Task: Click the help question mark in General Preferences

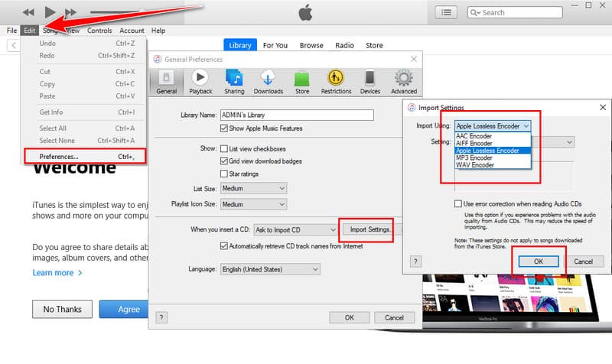Action: click(161, 317)
